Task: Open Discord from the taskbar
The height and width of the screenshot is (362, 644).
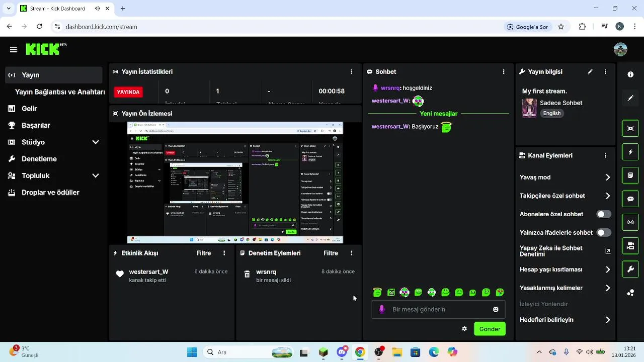Action: [342, 352]
